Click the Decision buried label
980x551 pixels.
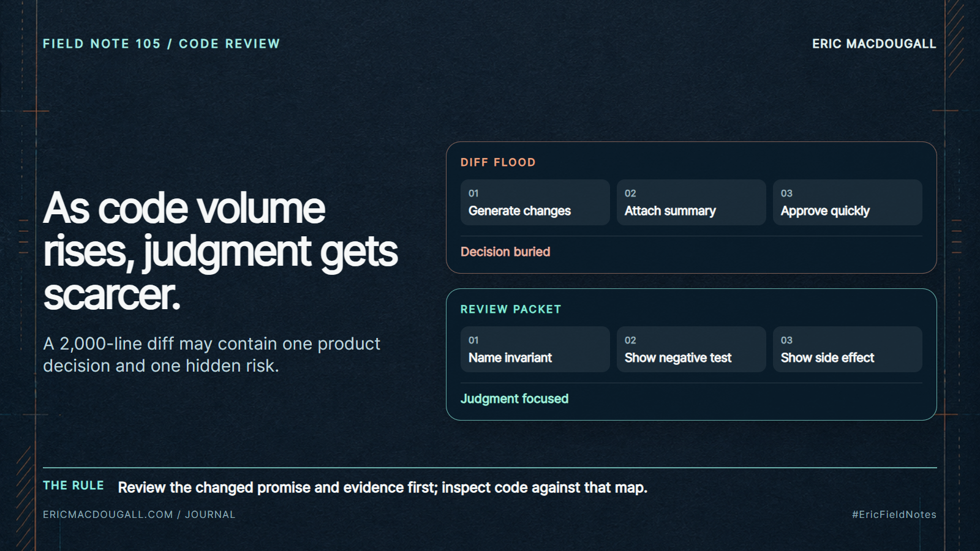[x=505, y=252]
